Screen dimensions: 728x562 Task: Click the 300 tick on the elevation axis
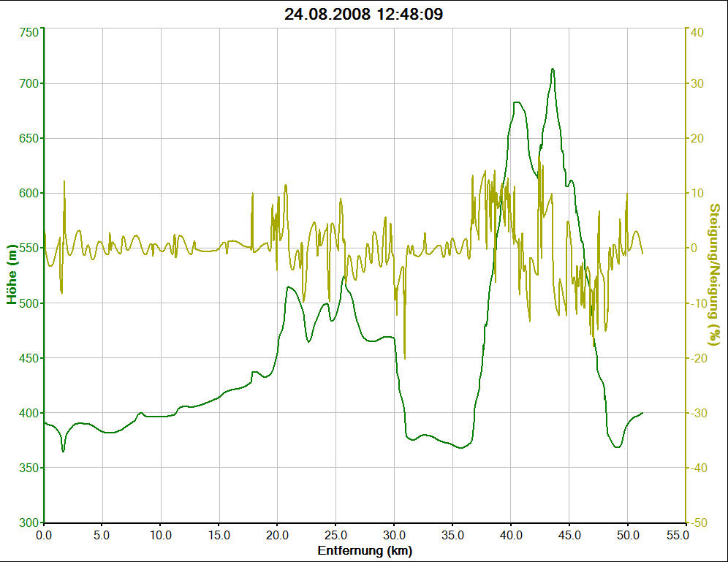(x=28, y=523)
